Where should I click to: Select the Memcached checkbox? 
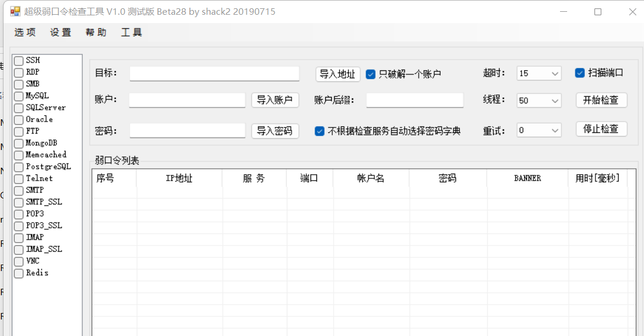click(x=18, y=155)
